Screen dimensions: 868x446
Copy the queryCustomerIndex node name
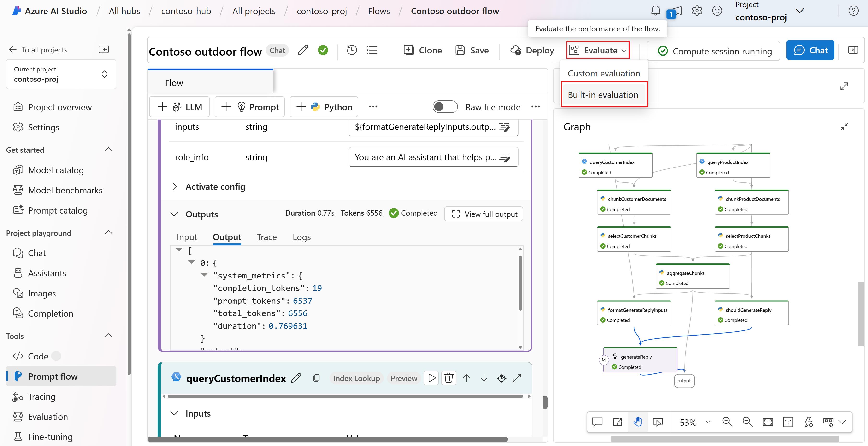pos(316,378)
